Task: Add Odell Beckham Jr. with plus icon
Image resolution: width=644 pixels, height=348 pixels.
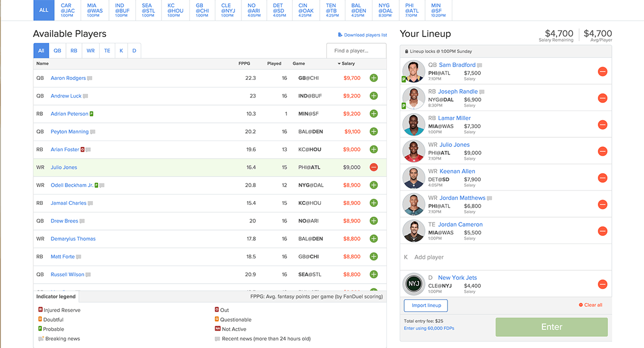Action: tap(374, 185)
